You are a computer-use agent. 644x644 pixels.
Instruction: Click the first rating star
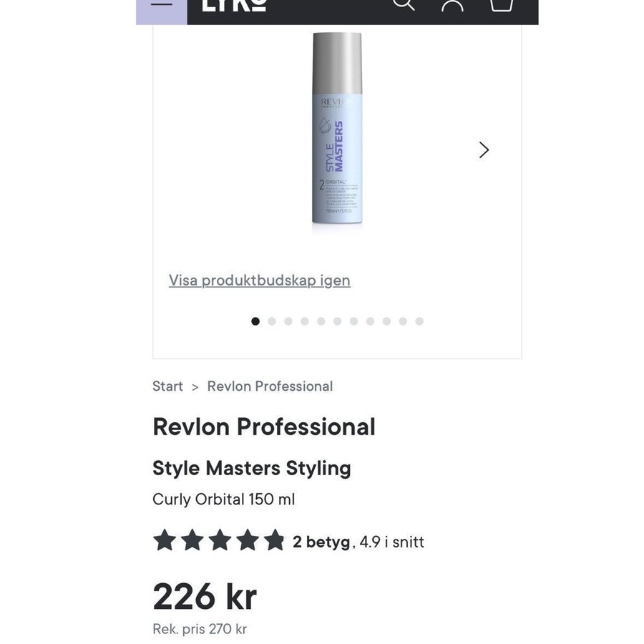click(x=165, y=541)
